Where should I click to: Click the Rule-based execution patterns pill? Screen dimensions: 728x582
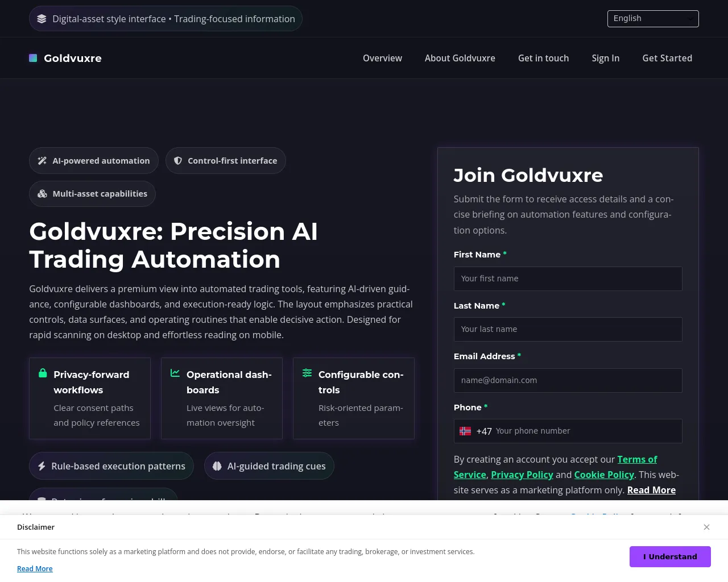[x=111, y=466]
